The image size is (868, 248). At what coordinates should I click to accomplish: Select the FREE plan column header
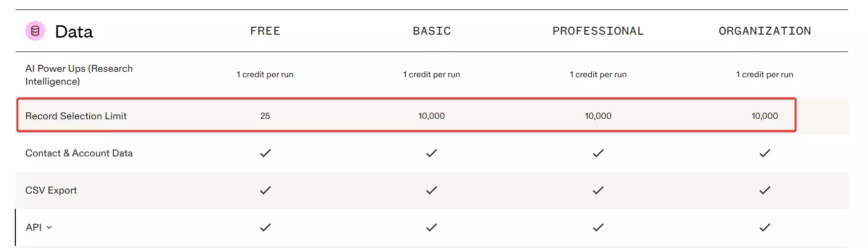tap(265, 31)
